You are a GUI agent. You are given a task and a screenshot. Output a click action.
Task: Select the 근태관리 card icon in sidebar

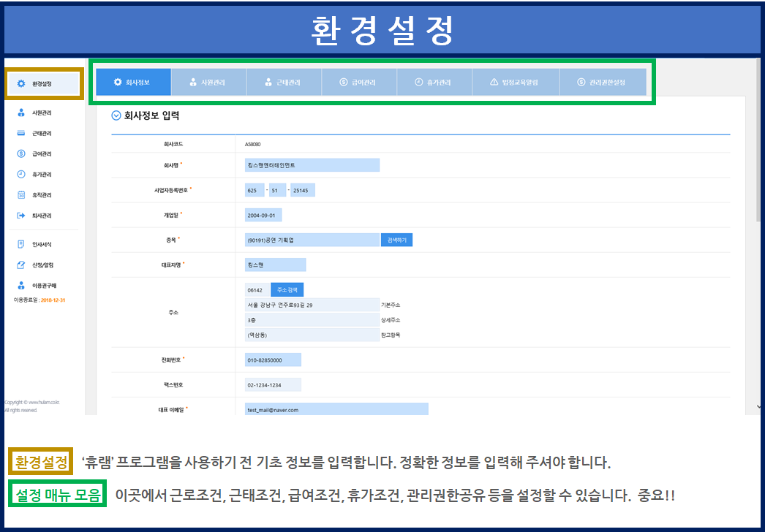tap(21, 134)
